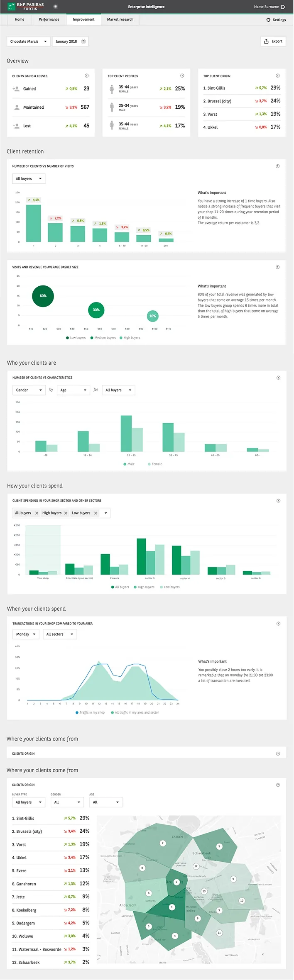294x980 pixels.
Task: Open Settings gear icon
Action: [x=268, y=20]
